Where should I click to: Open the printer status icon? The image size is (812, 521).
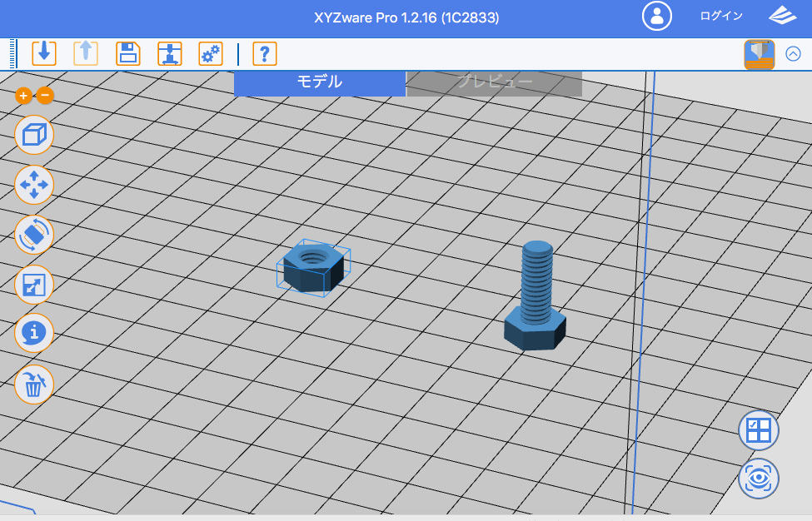[170, 53]
